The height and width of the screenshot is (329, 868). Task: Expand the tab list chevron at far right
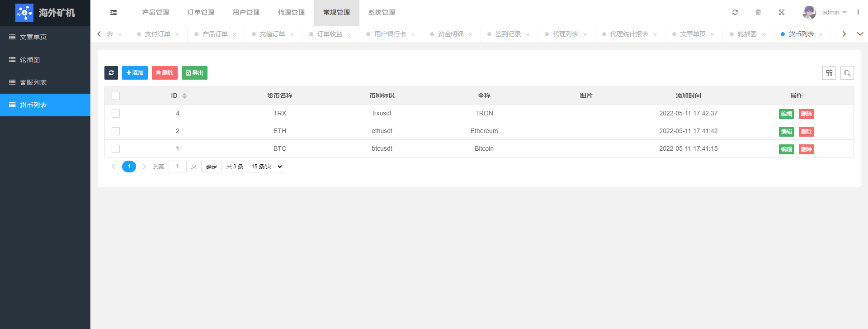click(860, 34)
